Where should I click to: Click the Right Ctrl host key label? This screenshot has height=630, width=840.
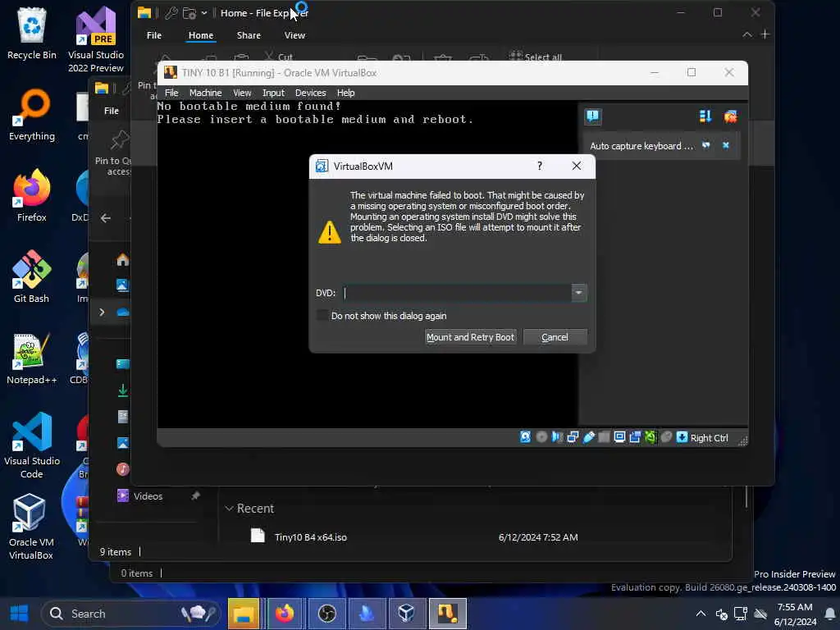coord(710,438)
